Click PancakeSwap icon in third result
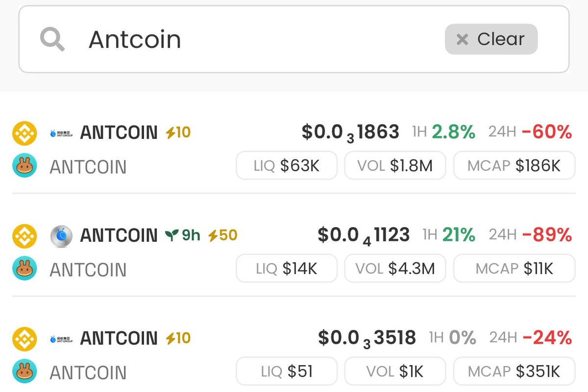Image resolution: width=588 pixels, height=392 pixels. pyautogui.click(x=24, y=372)
